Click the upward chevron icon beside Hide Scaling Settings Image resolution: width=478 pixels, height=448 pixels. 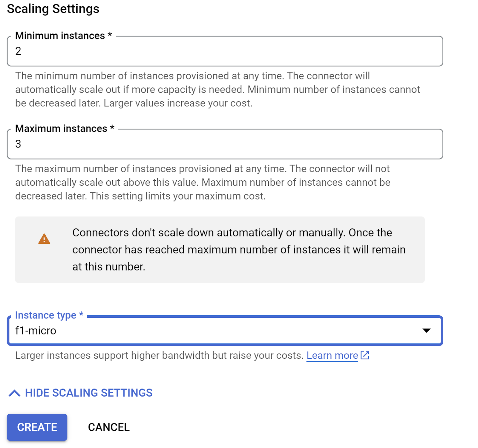pyautogui.click(x=15, y=393)
